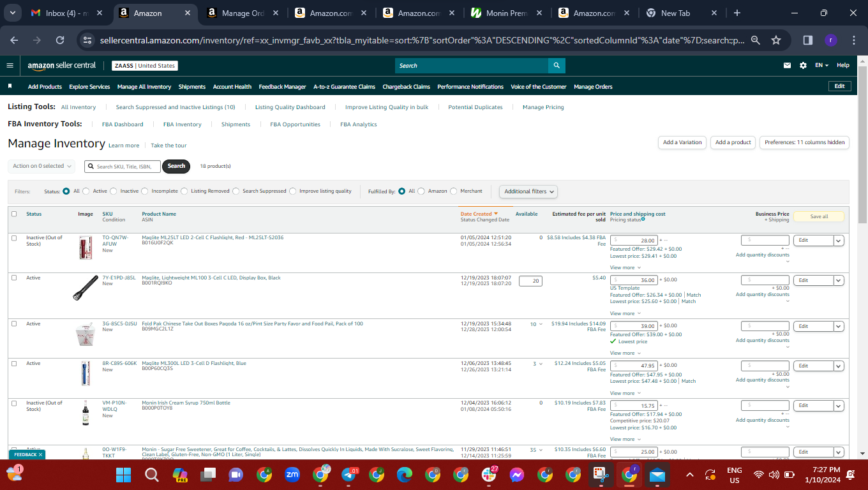This screenshot has height=490, width=868.
Task: Edit the available quantity field showing 20
Action: pyautogui.click(x=530, y=281)
